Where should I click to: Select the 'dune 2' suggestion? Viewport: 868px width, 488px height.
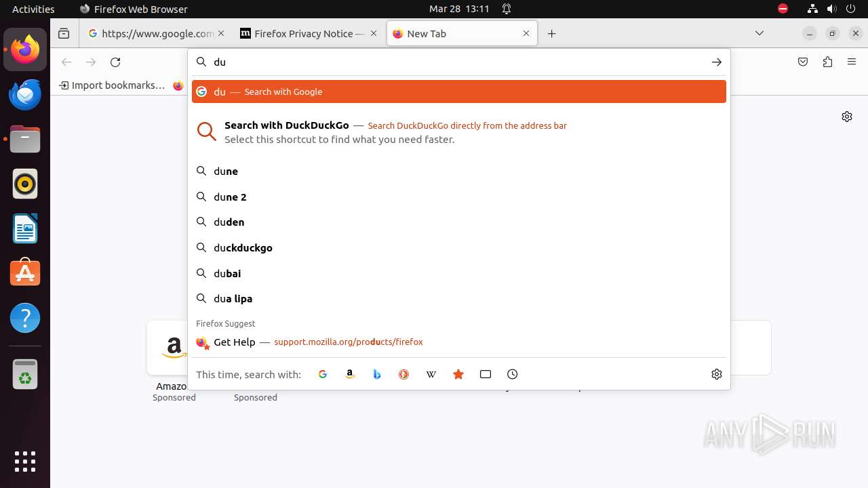pos(459,197)
